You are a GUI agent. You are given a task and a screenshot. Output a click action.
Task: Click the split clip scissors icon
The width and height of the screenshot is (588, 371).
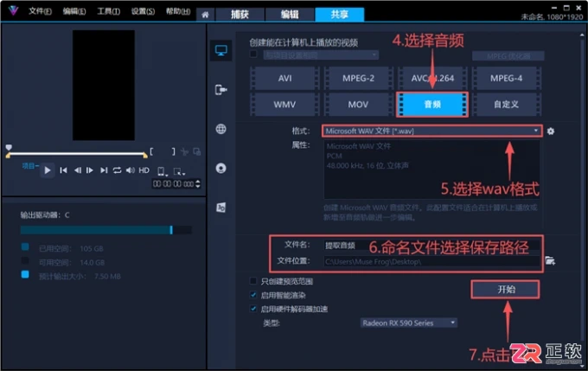184,152
